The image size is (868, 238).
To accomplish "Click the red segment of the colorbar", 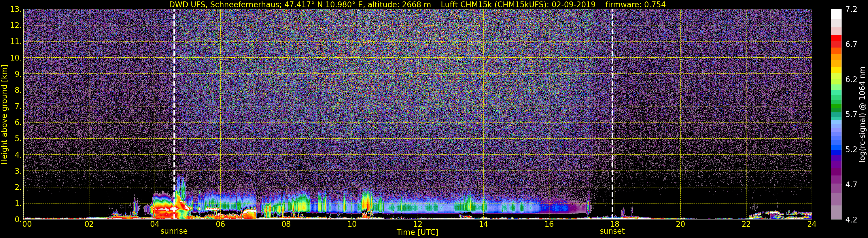I will click(836, 38).
